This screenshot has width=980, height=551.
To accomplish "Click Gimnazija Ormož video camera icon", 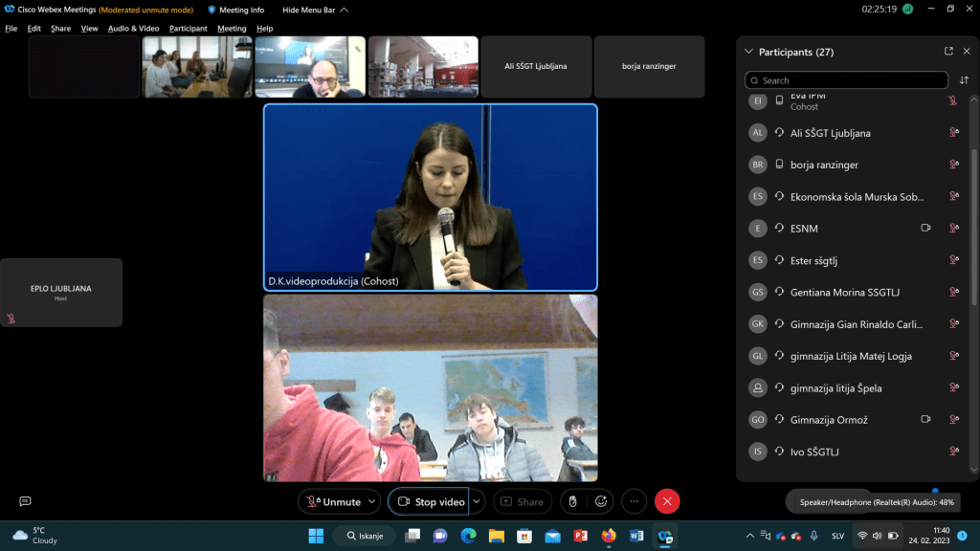I will (x=925, y=419).
